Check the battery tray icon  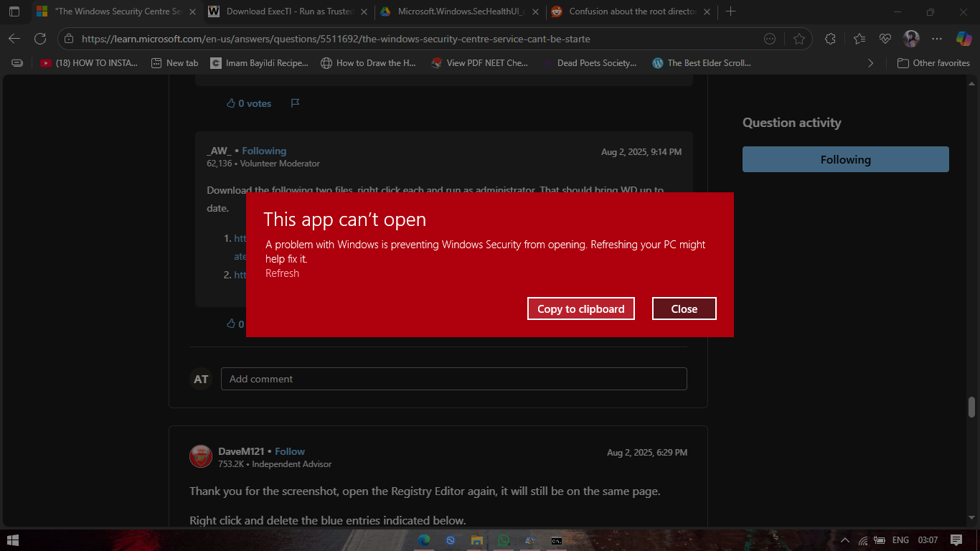tap(880, 540)
